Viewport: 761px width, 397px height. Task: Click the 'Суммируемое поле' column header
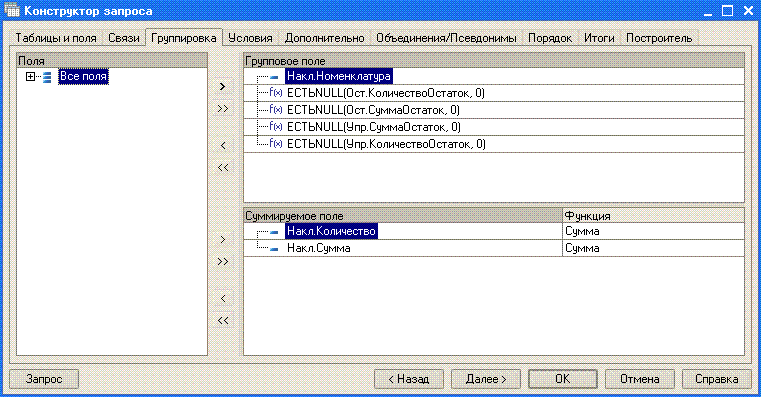tap(403, 215)
